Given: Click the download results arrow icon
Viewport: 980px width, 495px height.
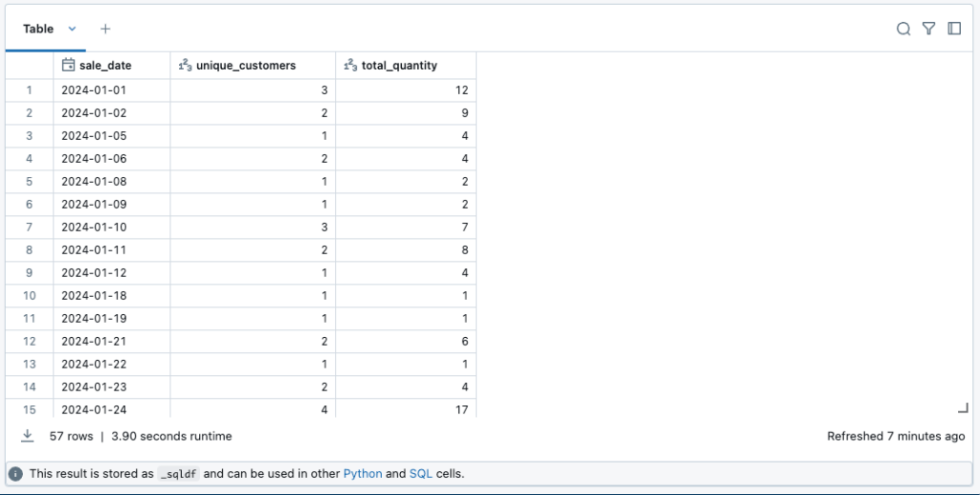Looking at the screenshot, I should (x=28, y=436).
